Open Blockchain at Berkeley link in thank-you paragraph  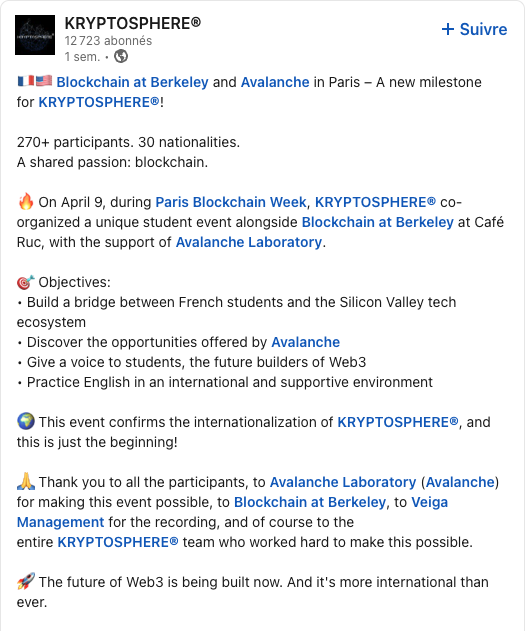pyautogui.click(x=310, y=502)
